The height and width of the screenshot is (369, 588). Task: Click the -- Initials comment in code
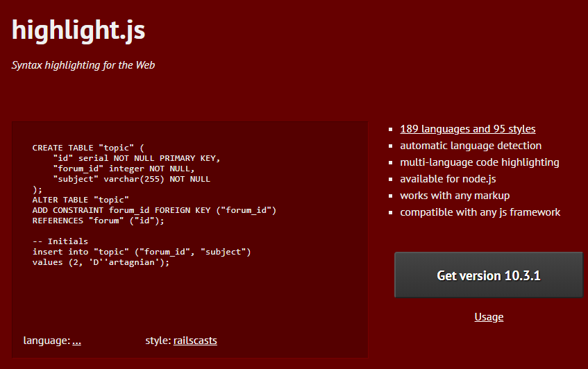60,241
